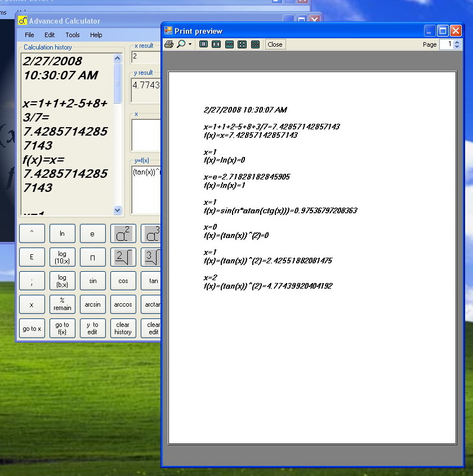
Task: Click the pi symbol button
Action: click(x=93, y=257)
